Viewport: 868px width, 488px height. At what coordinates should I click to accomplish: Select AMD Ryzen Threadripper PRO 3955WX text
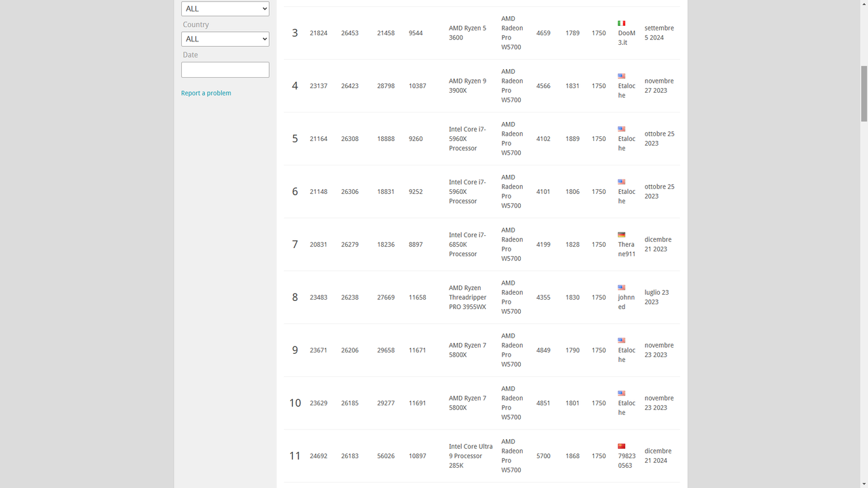coord(467,298)
